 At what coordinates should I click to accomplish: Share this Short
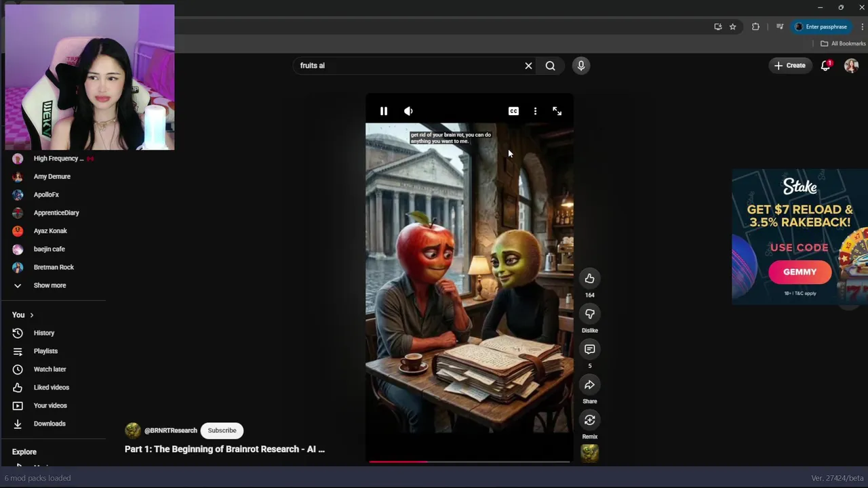click(589, 385)
